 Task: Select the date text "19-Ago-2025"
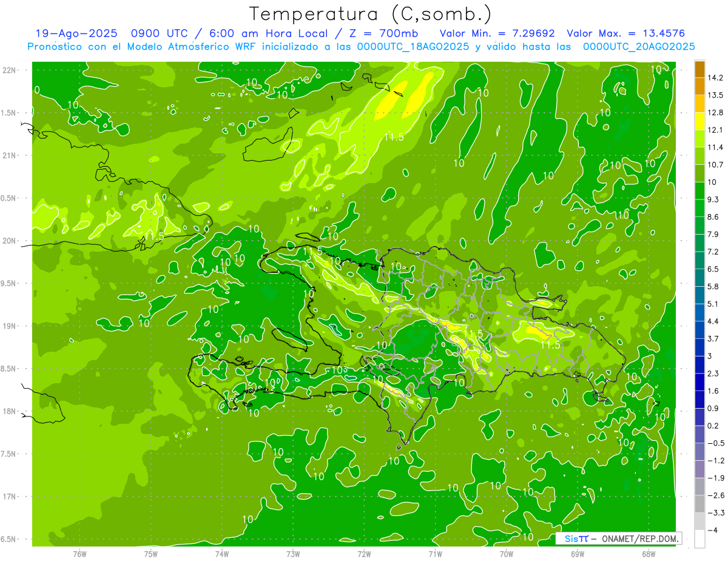[x=76, y=34]
